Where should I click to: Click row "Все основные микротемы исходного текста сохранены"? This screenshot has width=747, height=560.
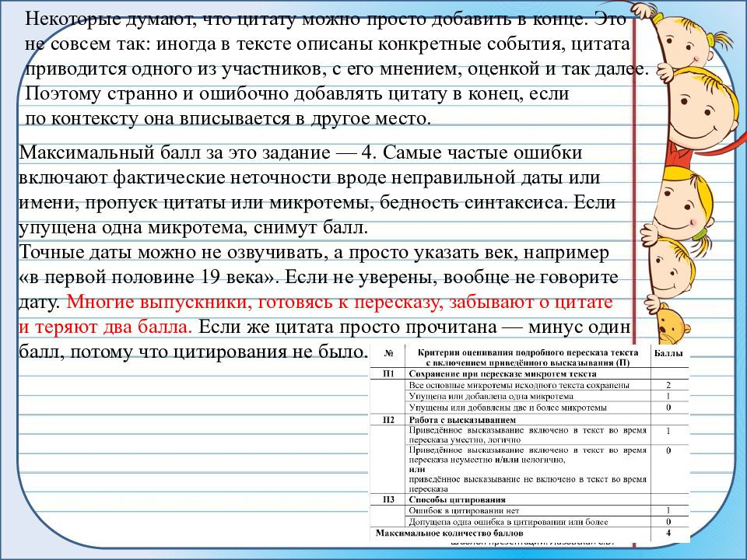click(519, 385)
